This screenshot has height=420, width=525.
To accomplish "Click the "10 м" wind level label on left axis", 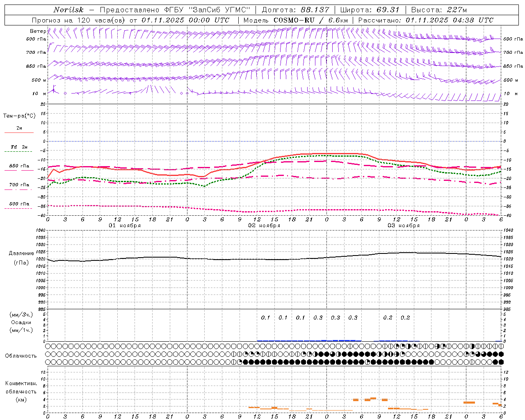I will point(39,94).
